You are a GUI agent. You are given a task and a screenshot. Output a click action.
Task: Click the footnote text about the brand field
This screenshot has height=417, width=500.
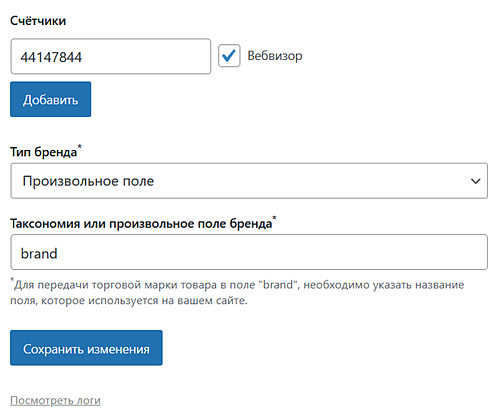pos(237,292)
